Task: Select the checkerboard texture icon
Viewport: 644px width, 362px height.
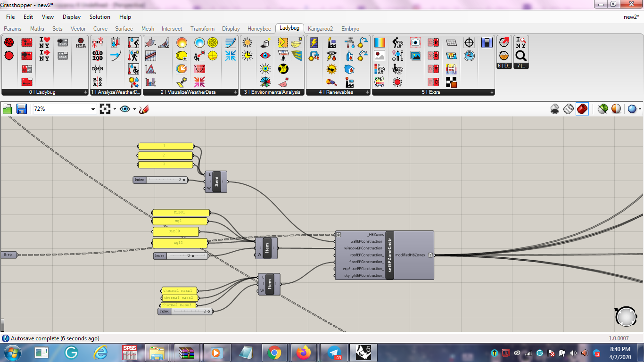Action: [451, 82]
